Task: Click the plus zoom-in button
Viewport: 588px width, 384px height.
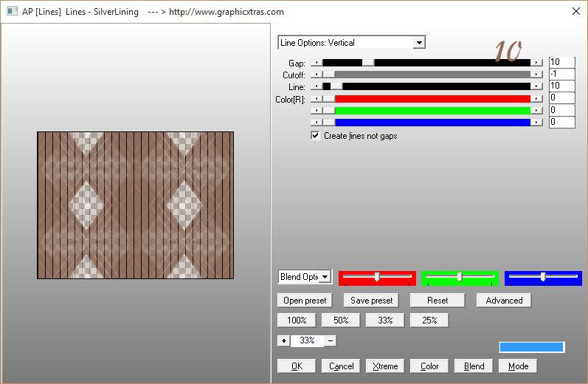Action: coord(284,341)
